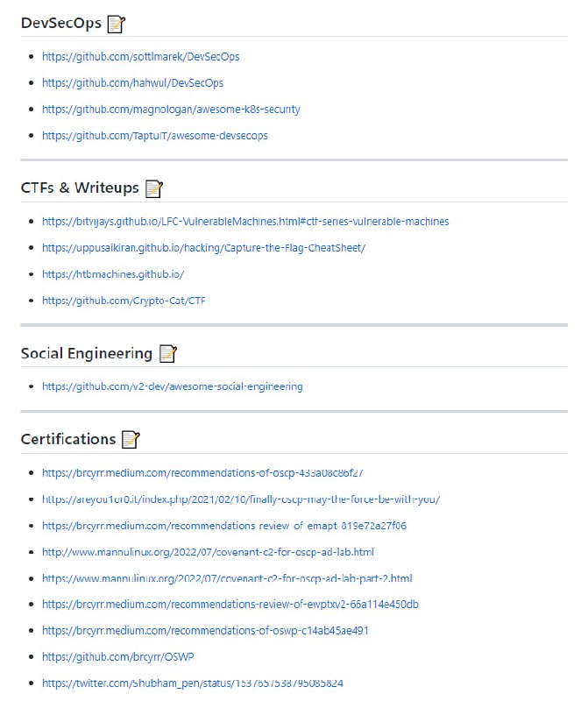Open the sottlmarek/DevSecOps GitHub link

click(140, 56)
